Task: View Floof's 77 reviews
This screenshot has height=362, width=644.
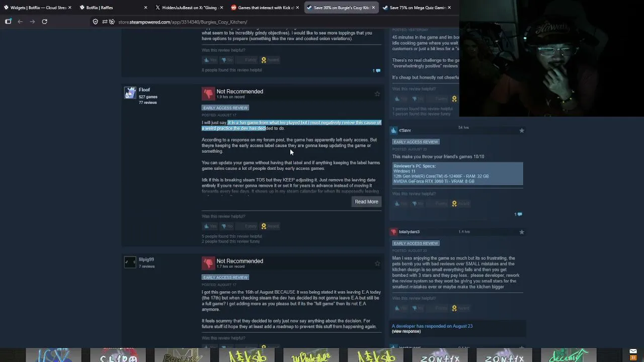Action: pyautogui.click(x=147, y=103)
